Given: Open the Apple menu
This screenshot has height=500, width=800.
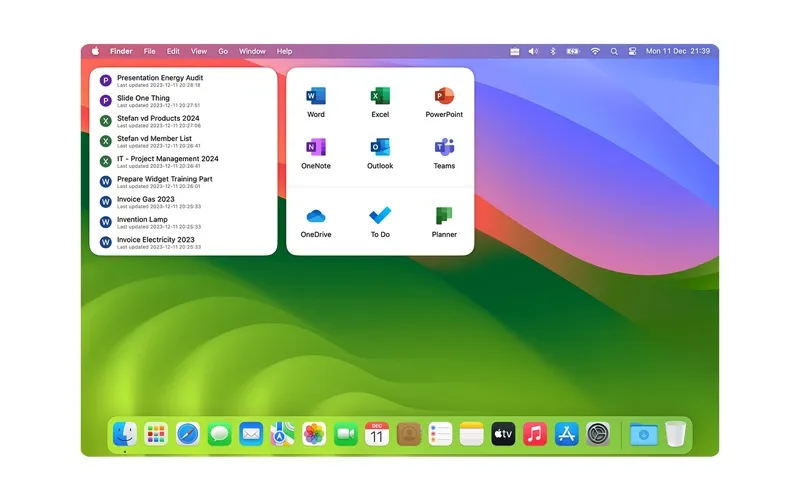Looking at the screenshot, I should 95,51.
